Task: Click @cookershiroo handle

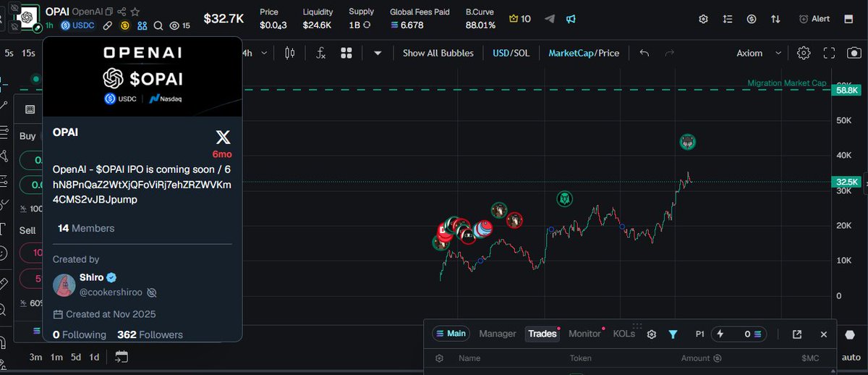Action: tap(111, 292)
